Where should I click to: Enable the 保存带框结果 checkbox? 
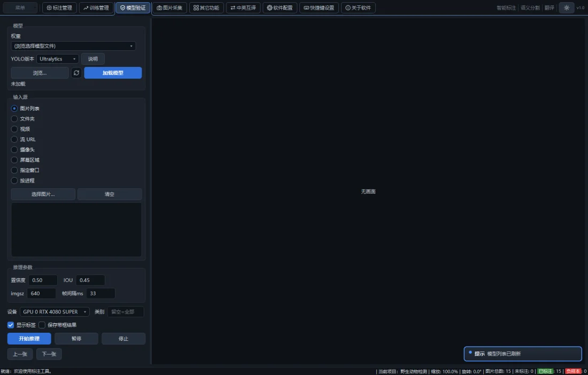click(x=42, y=325)
